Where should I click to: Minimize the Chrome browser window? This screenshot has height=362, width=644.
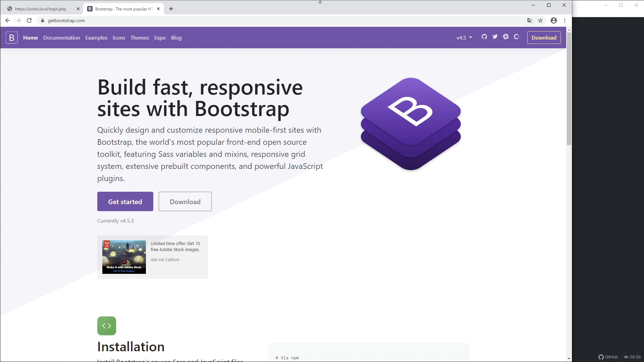(533, 5)
